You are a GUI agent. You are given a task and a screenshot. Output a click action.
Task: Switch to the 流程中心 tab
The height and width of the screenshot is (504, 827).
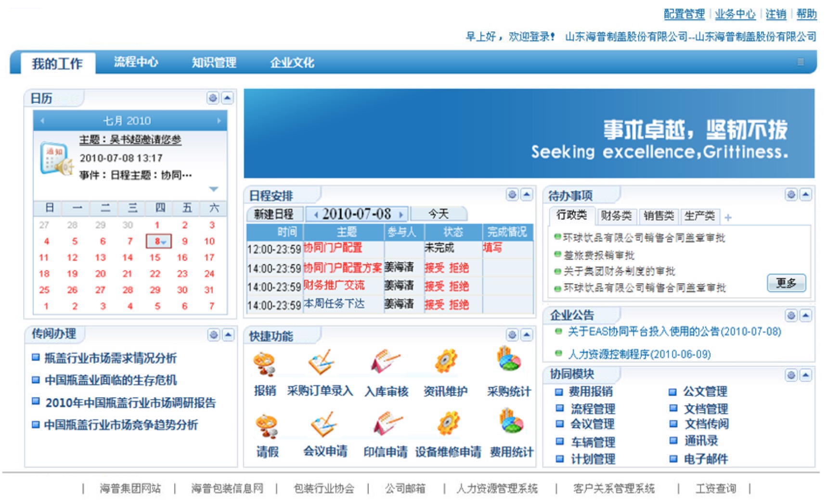click(x=136, y=63)
